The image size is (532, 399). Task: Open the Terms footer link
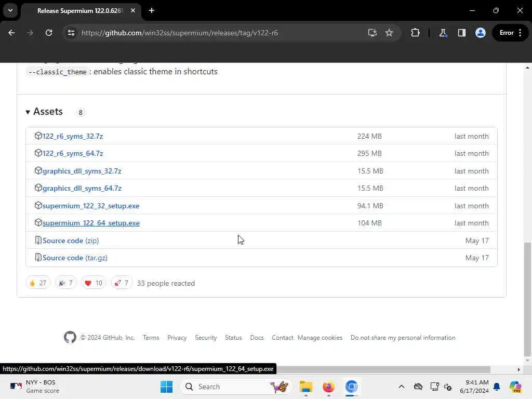click(x=151, y=338)
